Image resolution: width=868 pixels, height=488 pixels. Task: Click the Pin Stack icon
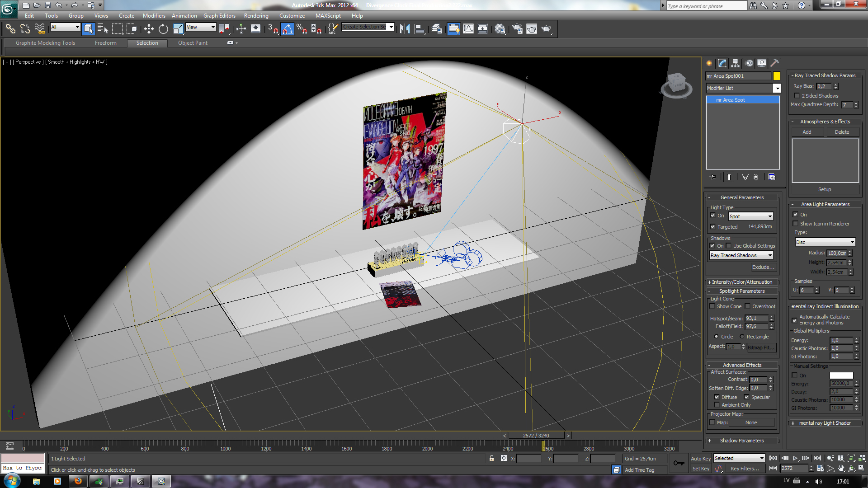pyautogui.click(x=714, y=177)
